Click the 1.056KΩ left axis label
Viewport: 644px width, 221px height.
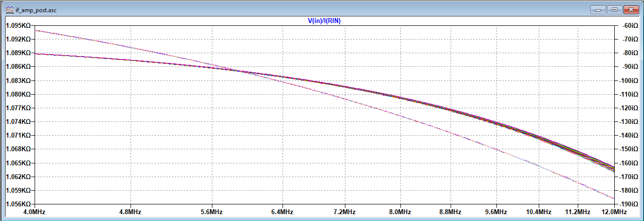18,204
